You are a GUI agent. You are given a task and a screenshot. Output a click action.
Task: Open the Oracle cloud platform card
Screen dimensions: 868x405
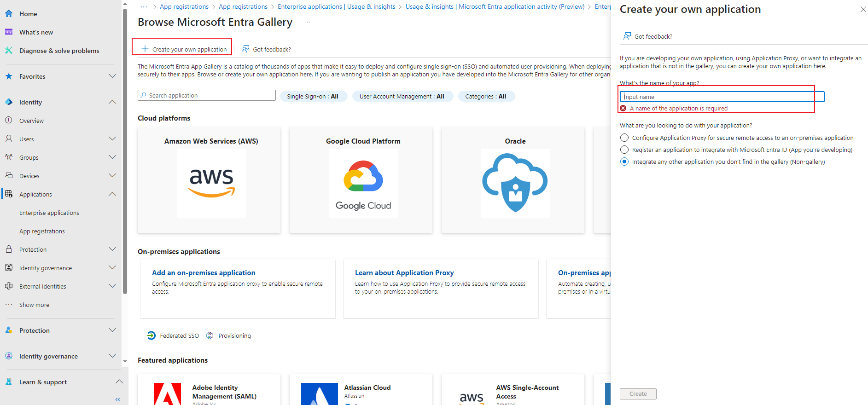(513, 180)
